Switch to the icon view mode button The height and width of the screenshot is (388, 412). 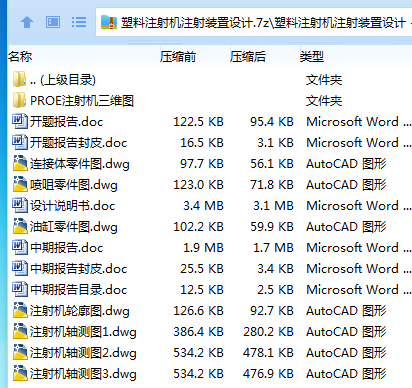(x=53, y=22)
